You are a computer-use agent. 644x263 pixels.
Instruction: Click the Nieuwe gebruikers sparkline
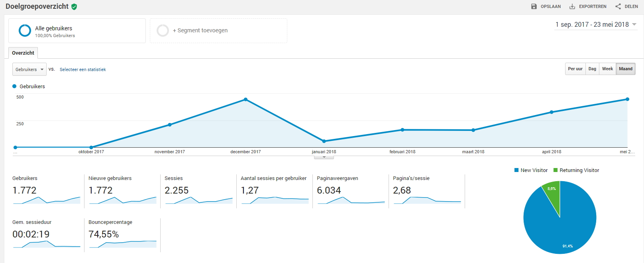tap(123, 200)
